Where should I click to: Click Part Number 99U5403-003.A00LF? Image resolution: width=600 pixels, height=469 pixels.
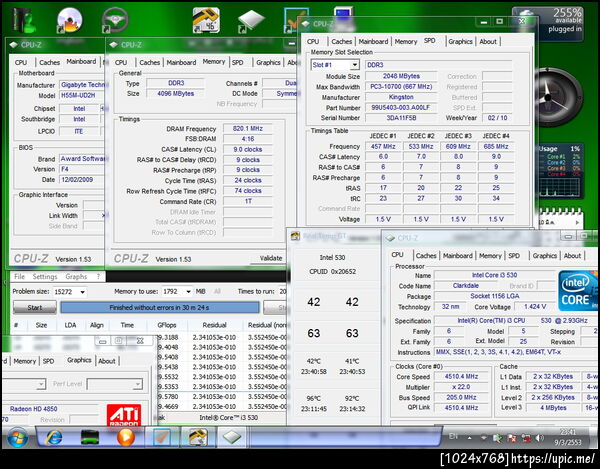coord(401,108)
